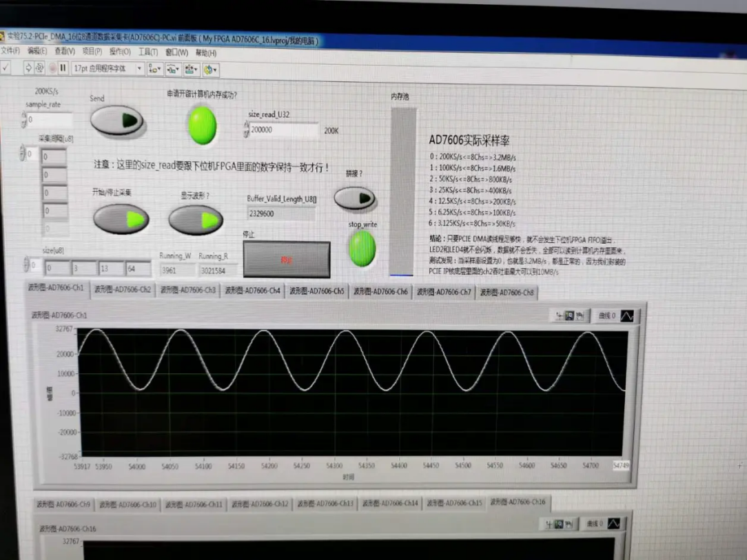Click the 曲线 0 plot legend line icon
Image resolution: width=747 pixels, height=560 pixels.
626,315
